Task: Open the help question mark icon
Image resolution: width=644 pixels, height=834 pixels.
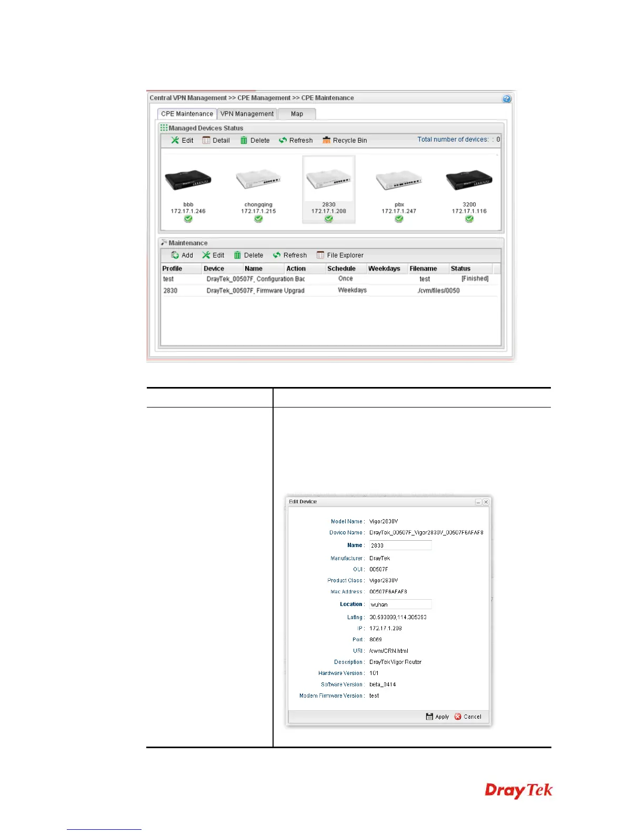Action: [507, 98]
